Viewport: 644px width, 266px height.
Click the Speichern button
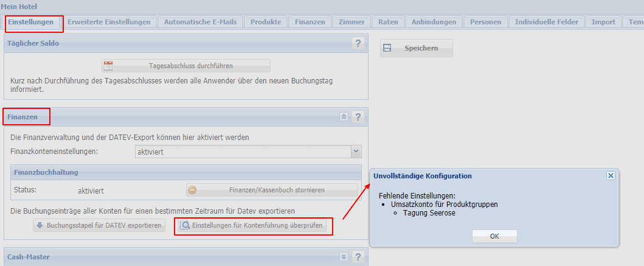pyautogui.click(x=417, y=48)
